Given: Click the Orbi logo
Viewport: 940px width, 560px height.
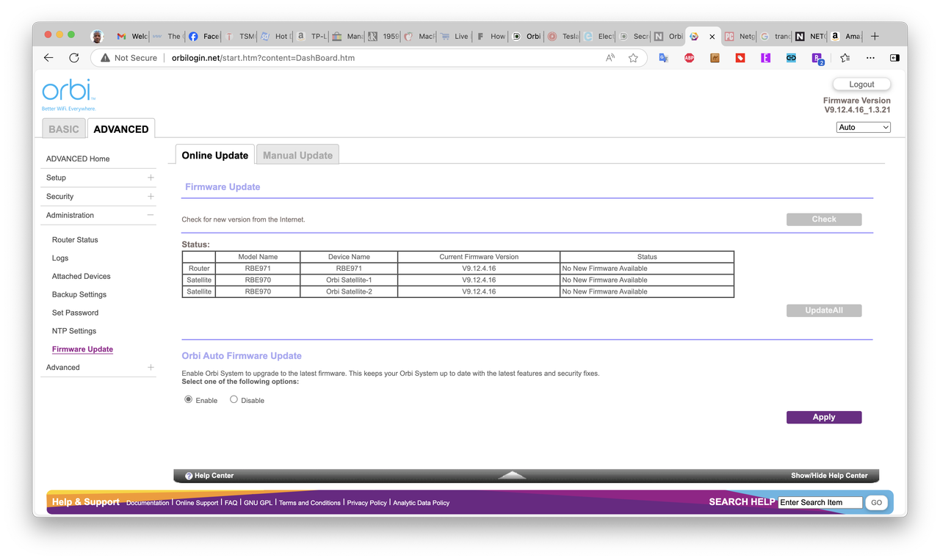Looking at the screenshot, I should click(69, 93).
